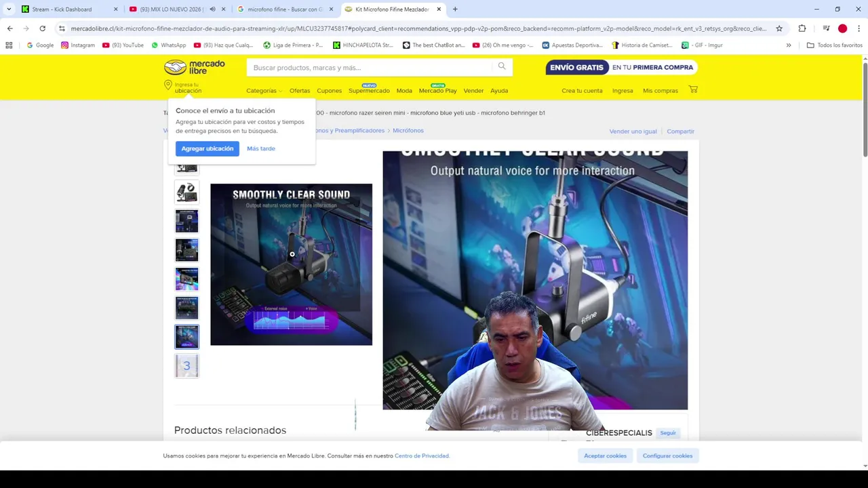Click the Smoothly Clear Sound main image

(x=291, y=264)
